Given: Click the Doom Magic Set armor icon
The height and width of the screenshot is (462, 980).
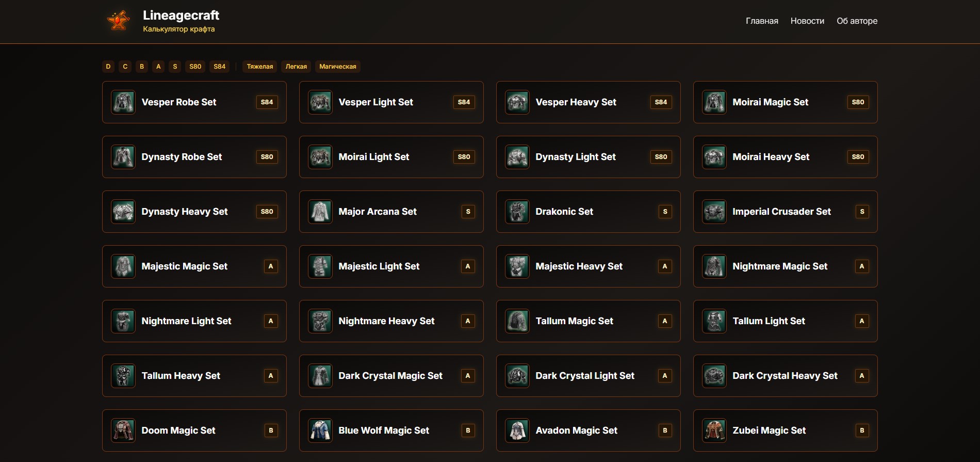Looking at the screenshot, I should [x=123, y=431].
